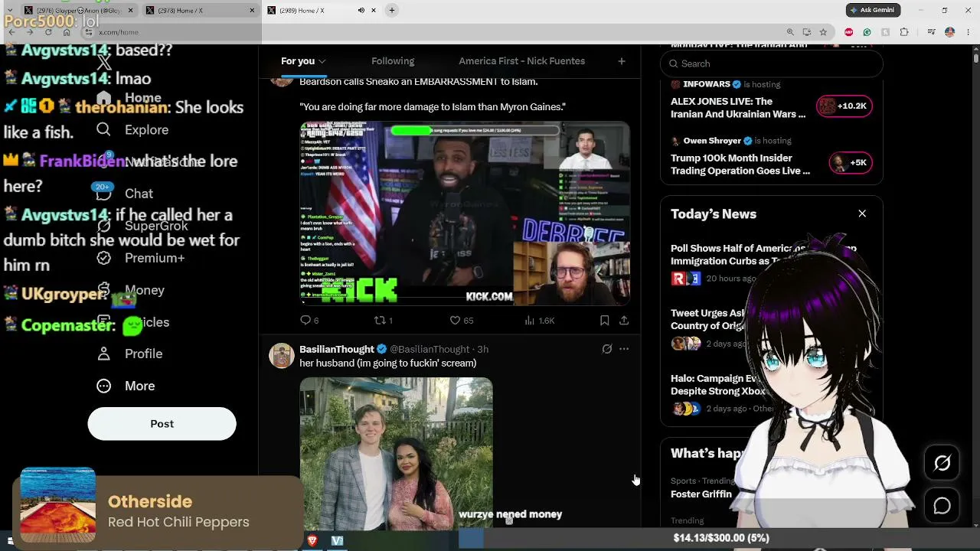The height and width of the screenshot is (551, 980).
Task: Open Trump 100k Month Insider Trading broadcast
Action: [x=740, y=165]
